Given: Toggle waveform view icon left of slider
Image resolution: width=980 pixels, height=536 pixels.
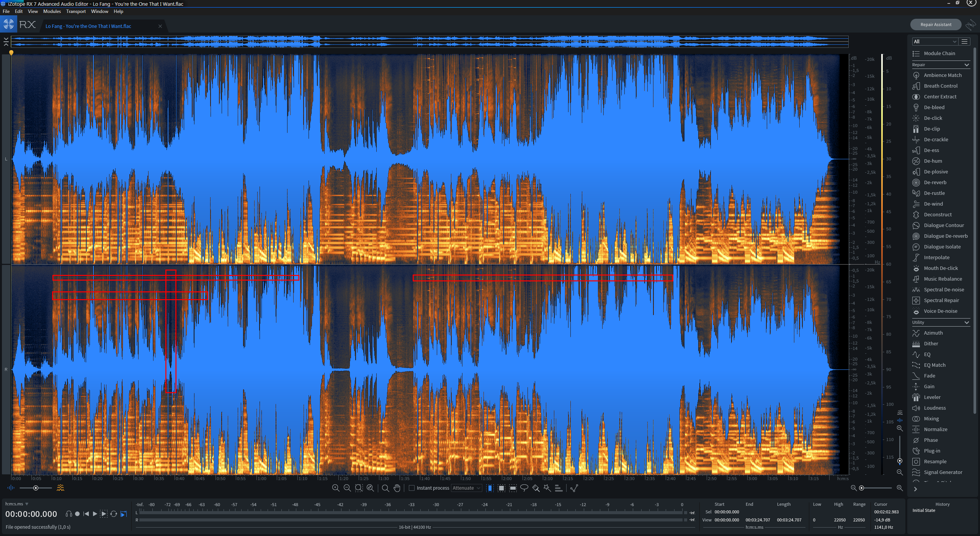Looking at the screenshot, I should (x=11, y=488).
